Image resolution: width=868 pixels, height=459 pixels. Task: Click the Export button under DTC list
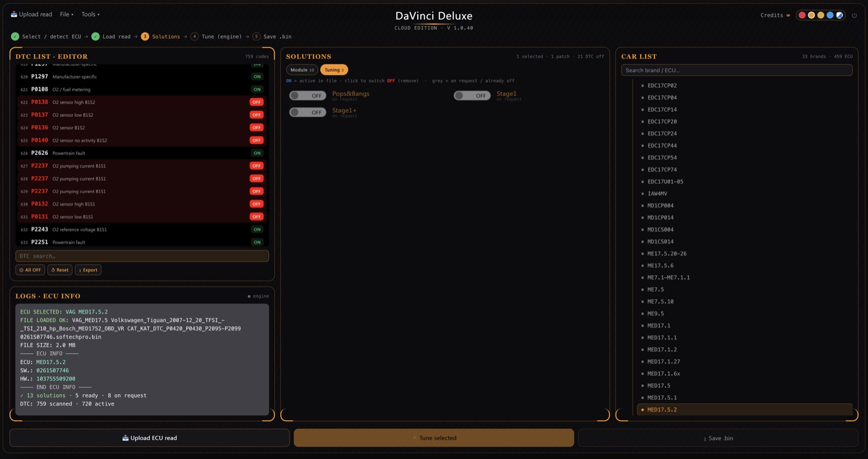88,270
